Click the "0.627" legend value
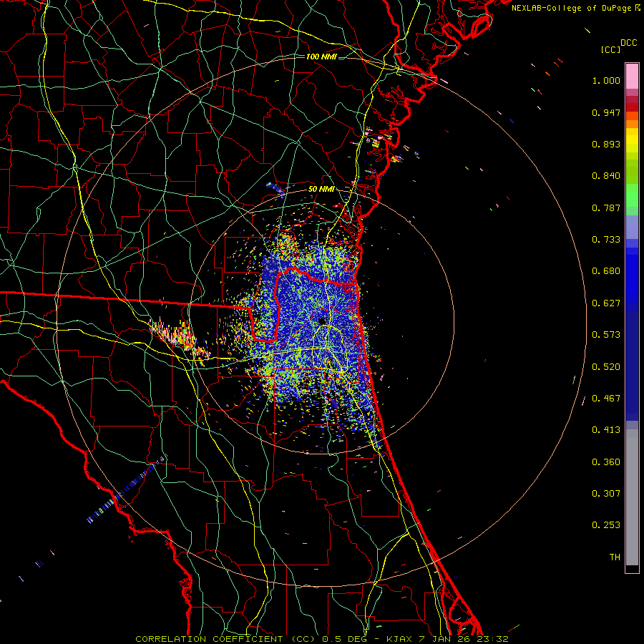The image size is (644, 644). point(606,303)
